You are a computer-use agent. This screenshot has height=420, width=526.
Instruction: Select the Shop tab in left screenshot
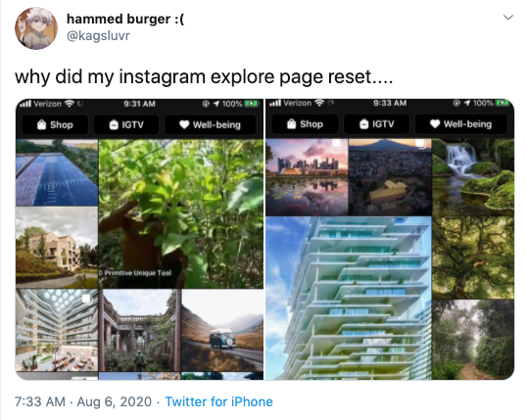coord(55,124)
